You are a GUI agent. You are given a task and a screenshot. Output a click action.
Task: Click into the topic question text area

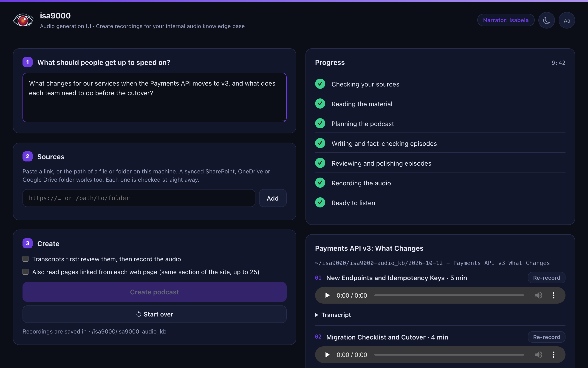[x=155, y=97]
